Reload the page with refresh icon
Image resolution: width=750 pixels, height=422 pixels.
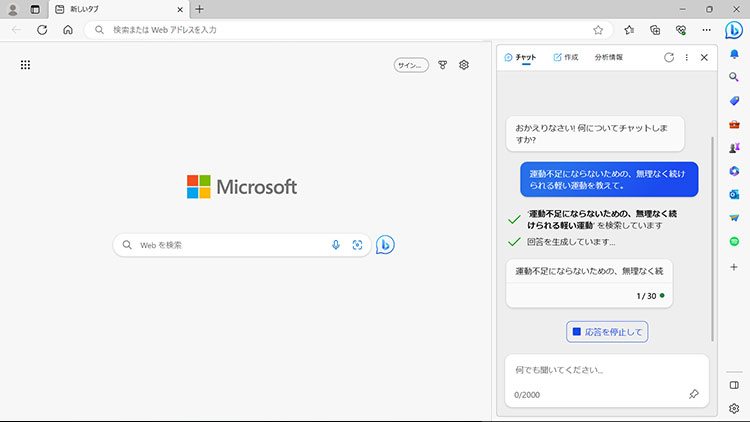coord(42,30)
